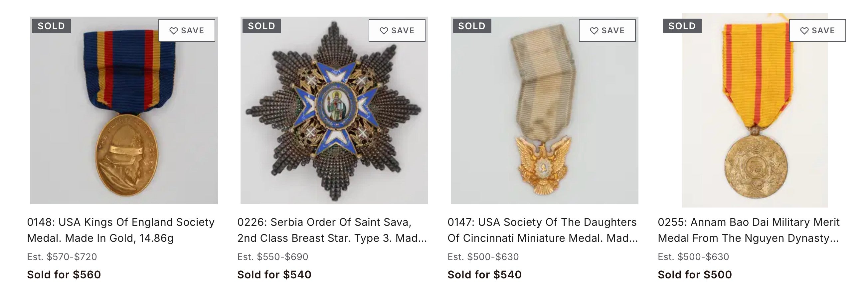Click the SOLD badge on Annam medal
Image resolution: width=868 pixels, height=297 pixels.
coord(682,26)
